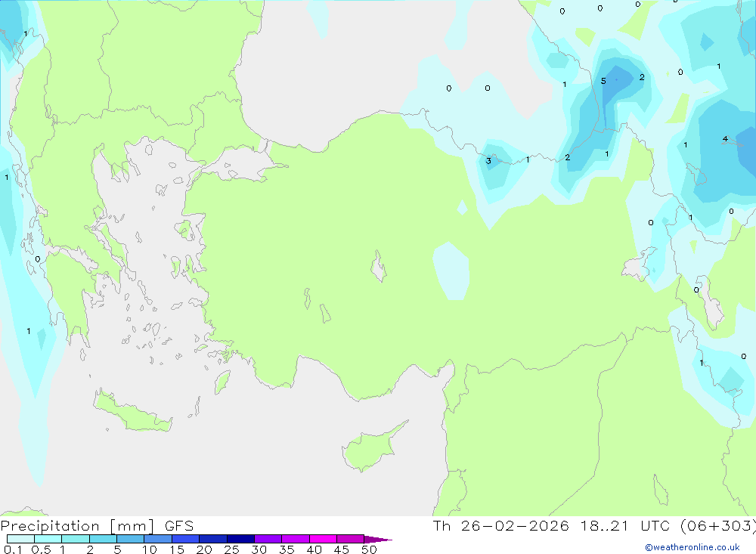Click the 'GFS' model label
This screenshot has width=756, height=554.
(179, 525)
